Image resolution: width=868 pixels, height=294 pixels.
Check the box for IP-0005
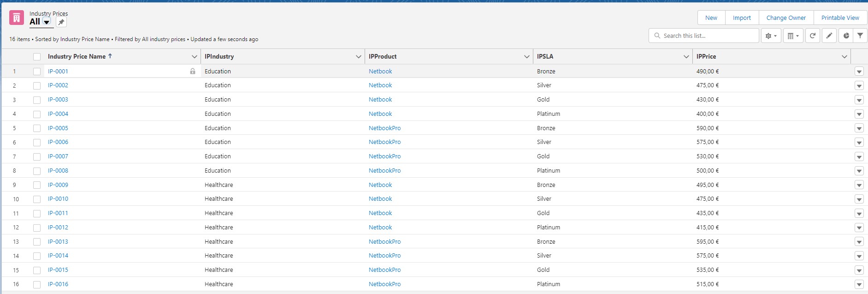click(x=37, y=128)
